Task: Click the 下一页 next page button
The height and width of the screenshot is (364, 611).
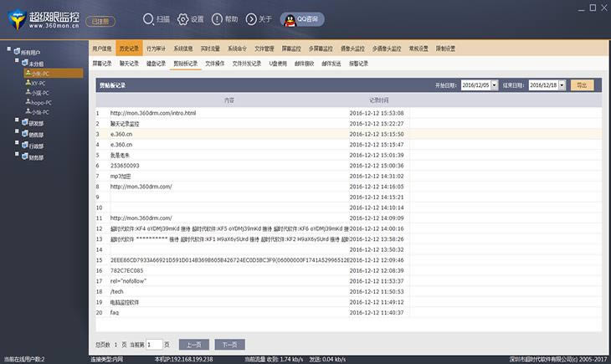Action: [x=229, y=344]
